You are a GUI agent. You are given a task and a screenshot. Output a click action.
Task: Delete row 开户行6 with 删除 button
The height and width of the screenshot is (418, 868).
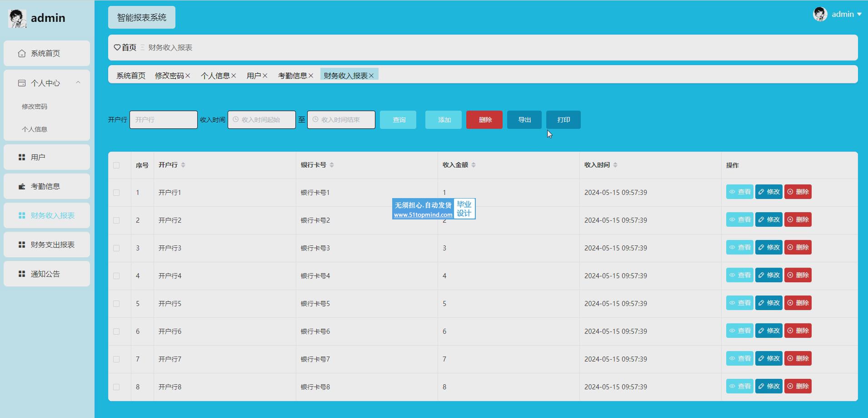click(798, 330)
